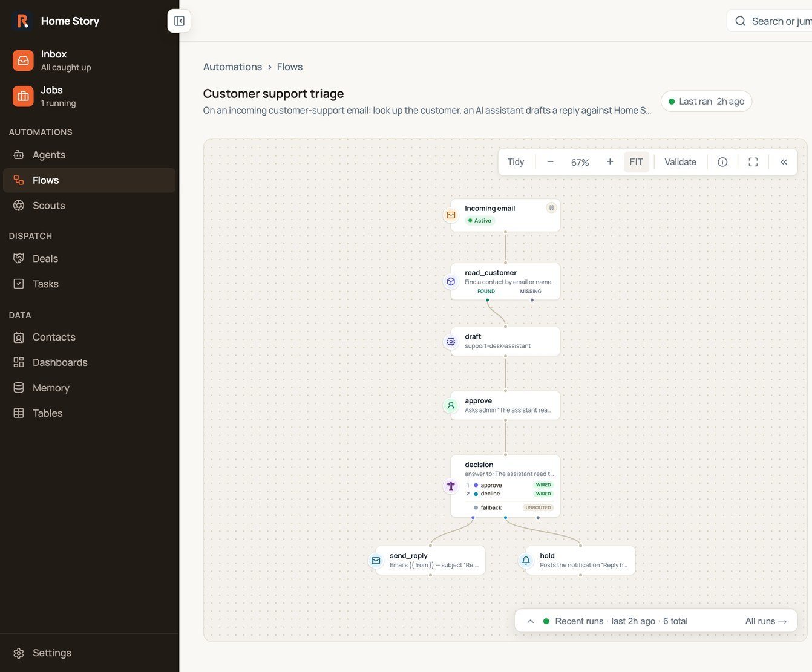Image resolution: width=812 pixels, height=672 pixels.
Task: Open Tables in the sidebar
Action: pos(89,413)
